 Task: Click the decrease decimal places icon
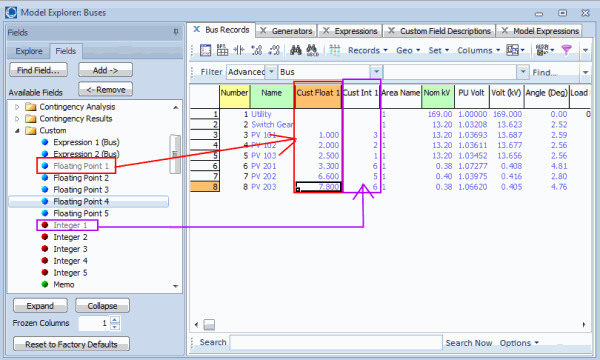click(x=274, y=50)
